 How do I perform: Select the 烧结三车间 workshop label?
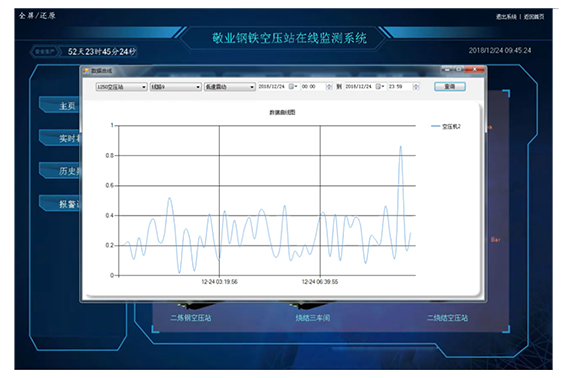click(312, 318)
